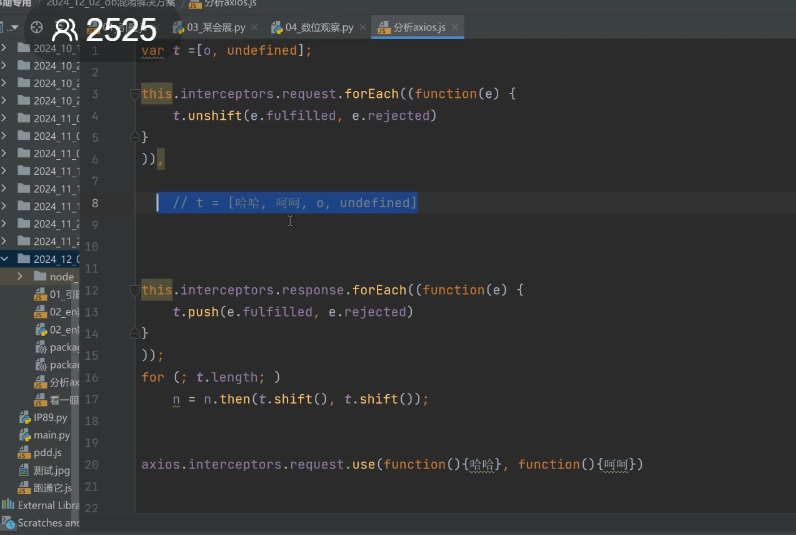Viewport: 796px width, 535px height.
Task: Open the project view dropdown arrow
Action: [14, 27]
